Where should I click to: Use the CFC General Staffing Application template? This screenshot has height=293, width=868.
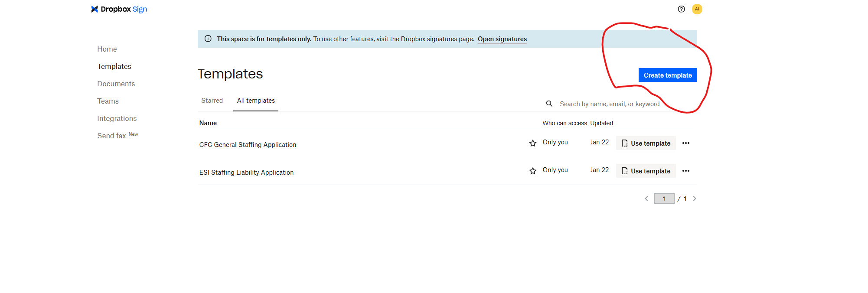pyautogui.click(x=646, y=143)
